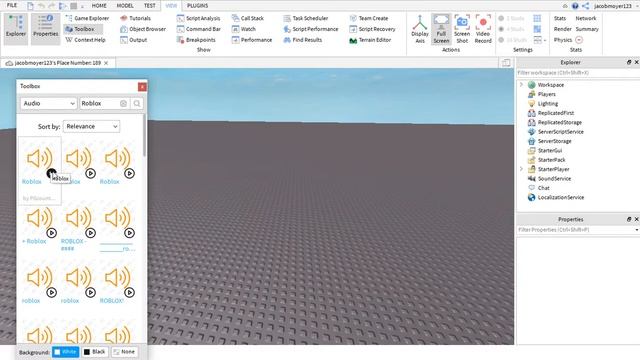Open Game Explorer from ribbon
Screen dimensions: 640x360
click(87, 18)
